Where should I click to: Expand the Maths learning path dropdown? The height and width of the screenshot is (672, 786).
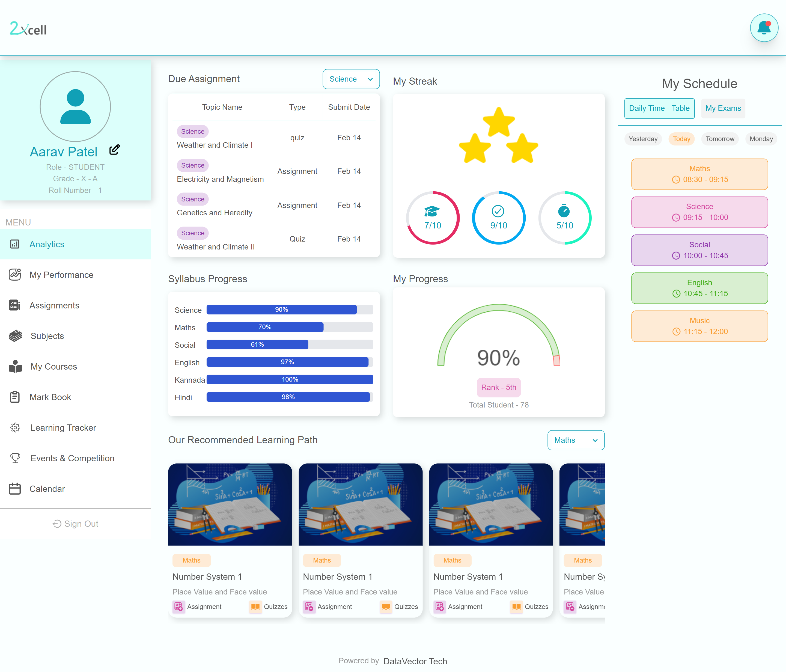coord(576,440)
